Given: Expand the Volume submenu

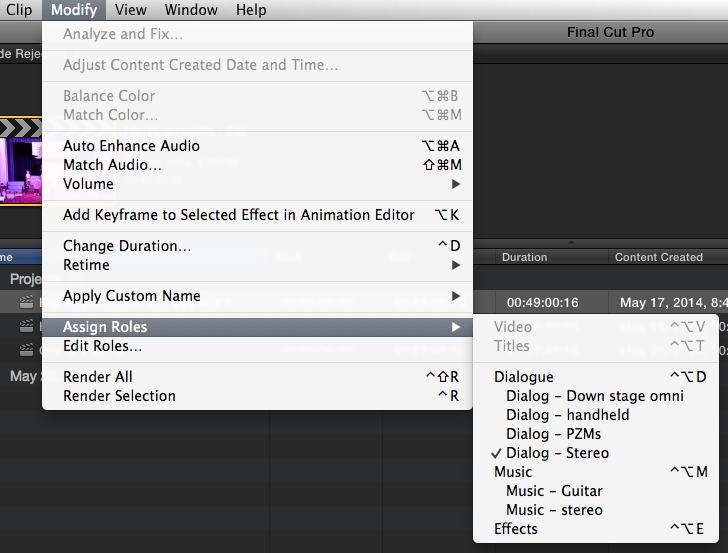Looking at the screenshot, I should click(x=257, y=184).
